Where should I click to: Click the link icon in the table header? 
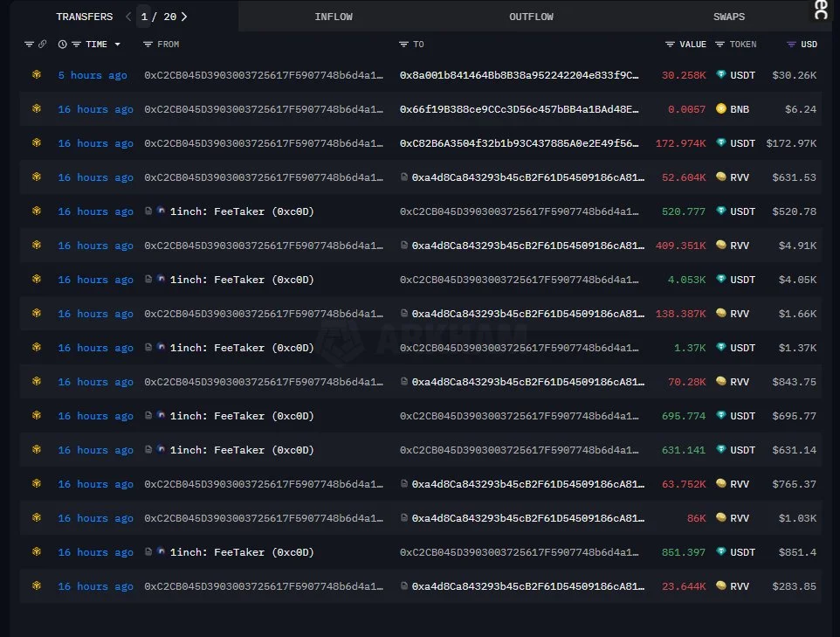[x=42, y=45]
